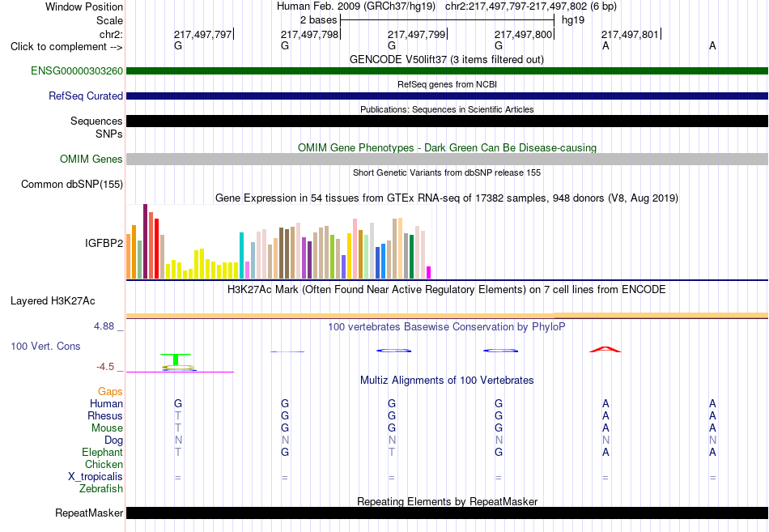
Task: Click the "hg19" label beside the scale bar
Action: tap(573, 20)
